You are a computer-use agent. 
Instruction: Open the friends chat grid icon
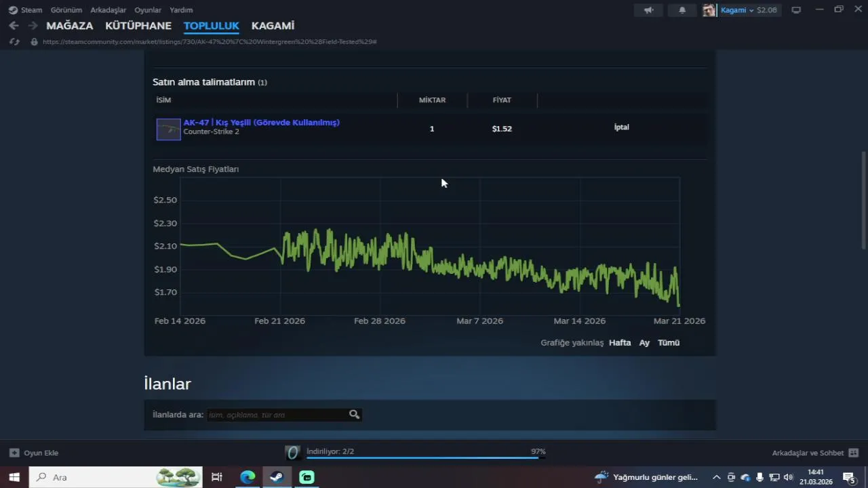(x=854, y=453)
